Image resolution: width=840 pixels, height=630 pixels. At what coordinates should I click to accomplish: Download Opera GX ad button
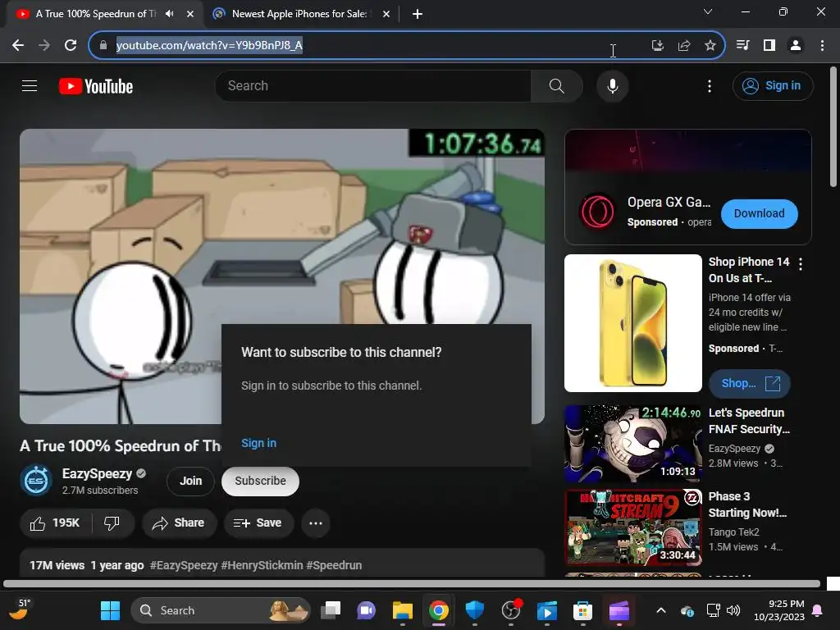pyautogui.click(x=759, y=214)
